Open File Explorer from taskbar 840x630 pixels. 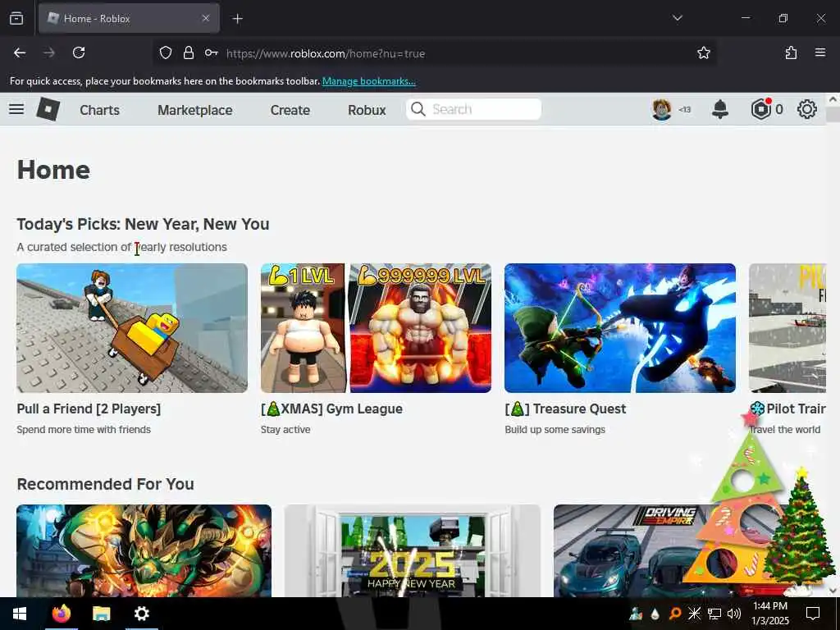[x=101, y=614]
